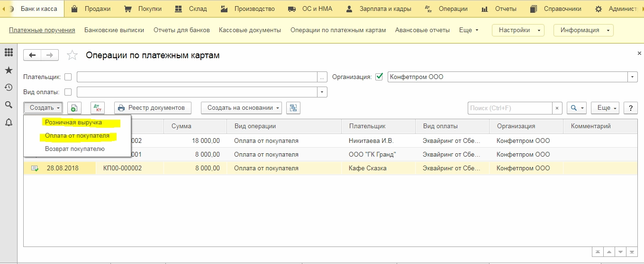Expand the Вид оплаты field dropdown
Image resolution: width=644 pixels, height=264 pixels.
322,92
